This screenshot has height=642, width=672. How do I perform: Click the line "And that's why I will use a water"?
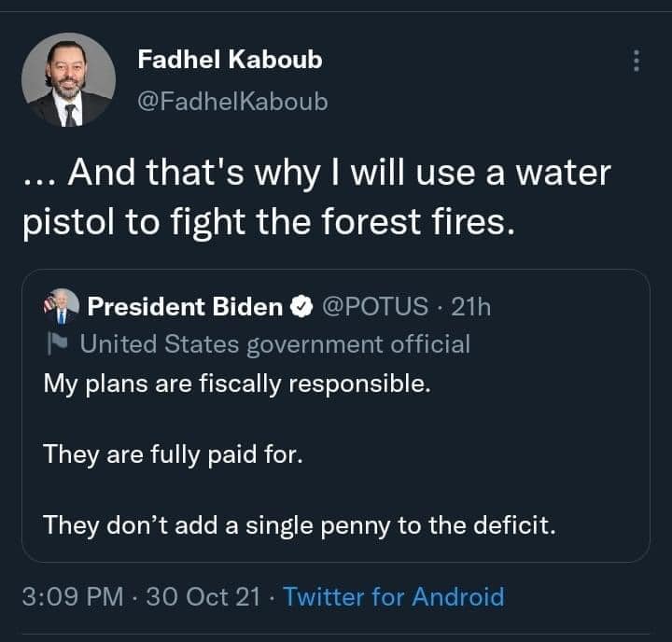341,173
